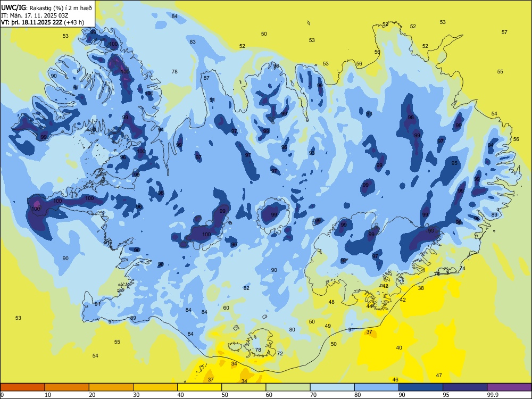Click the humidity value '48' on the map
Viewport: 532px width, 399px height.
331,302
